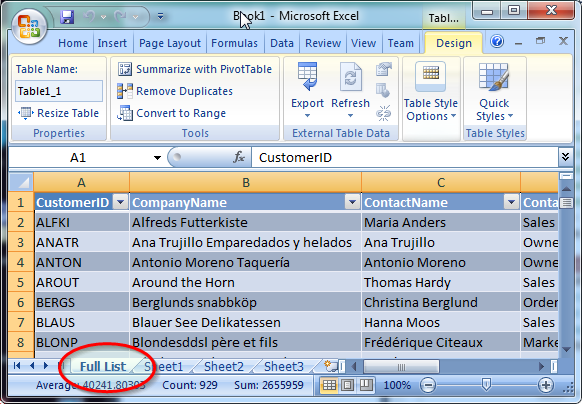Click the zoom slider handle
This screenshot has width=582, height=404.
click(486, 385)
